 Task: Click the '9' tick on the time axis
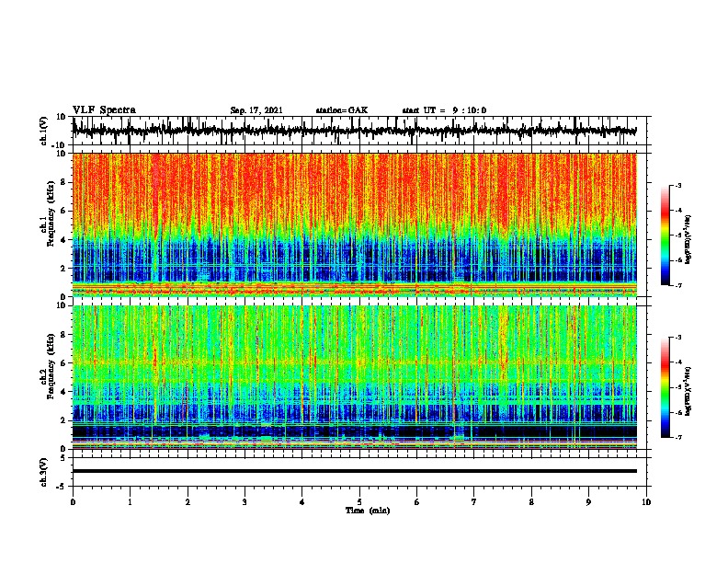coord(588,502)
